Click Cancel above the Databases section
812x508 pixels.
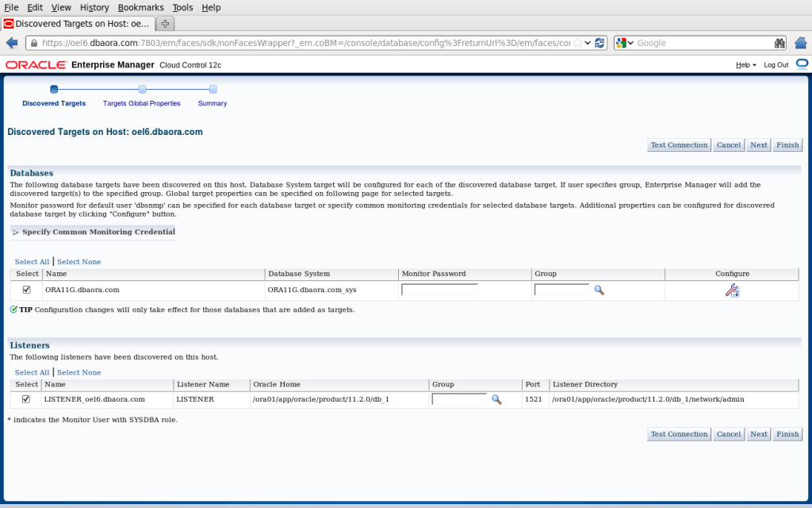729,145
